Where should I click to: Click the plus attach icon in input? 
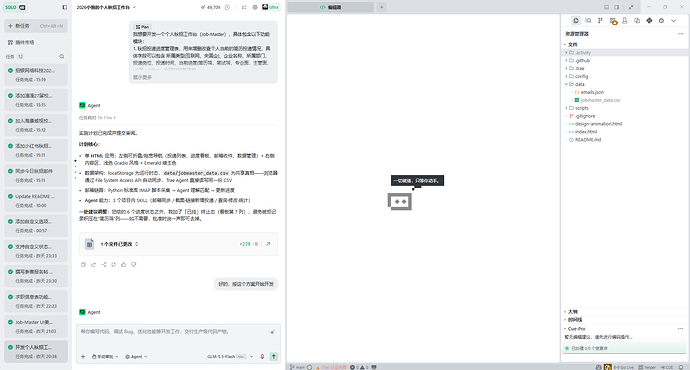83,357
